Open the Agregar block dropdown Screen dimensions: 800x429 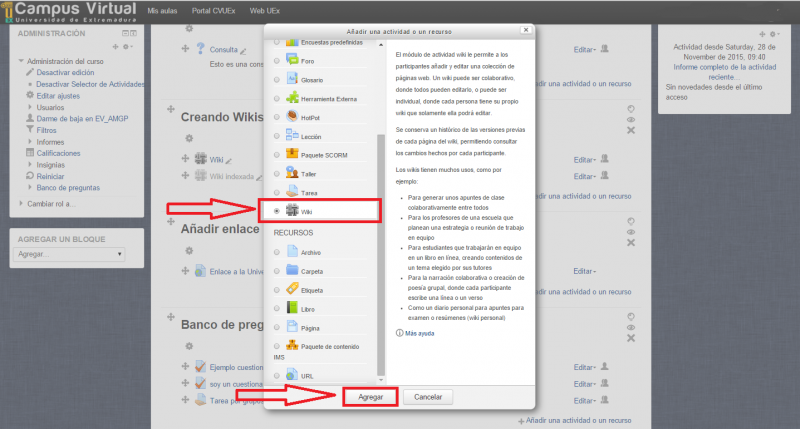coord(69,254)
